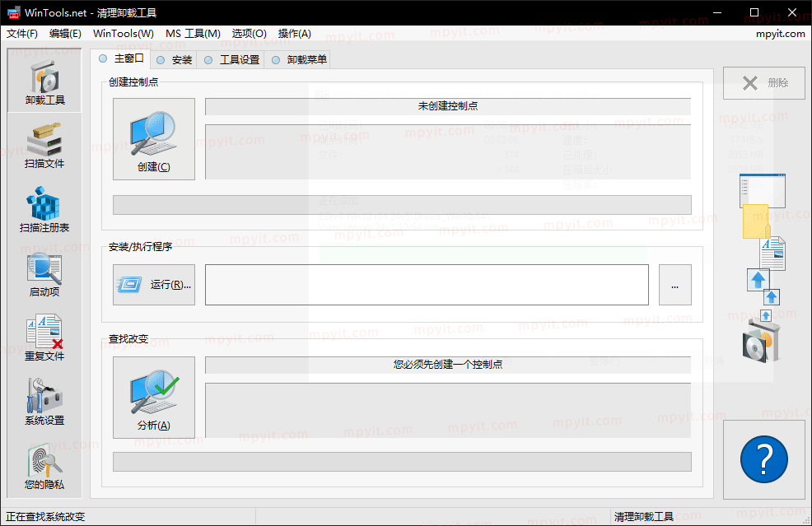Open the 扫描文件 scan files tool
This screenshot has height=526, width=812.
(x=44, y=146)
